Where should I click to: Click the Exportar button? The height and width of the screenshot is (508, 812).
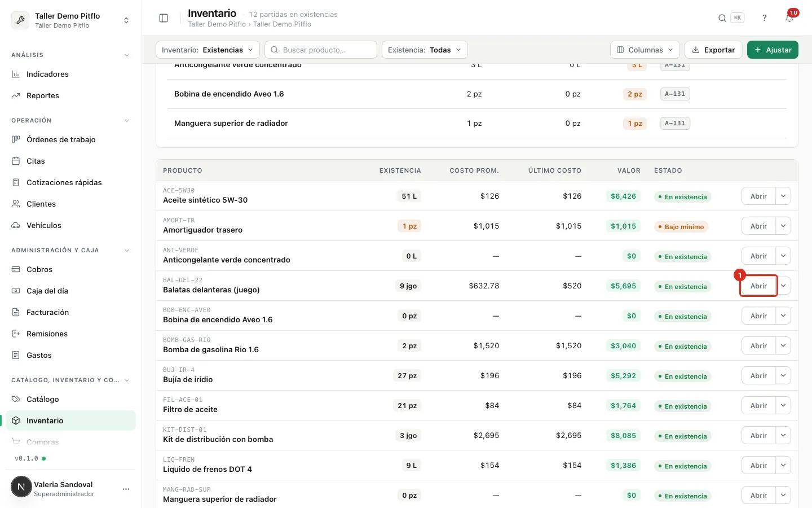click(713, 50)
